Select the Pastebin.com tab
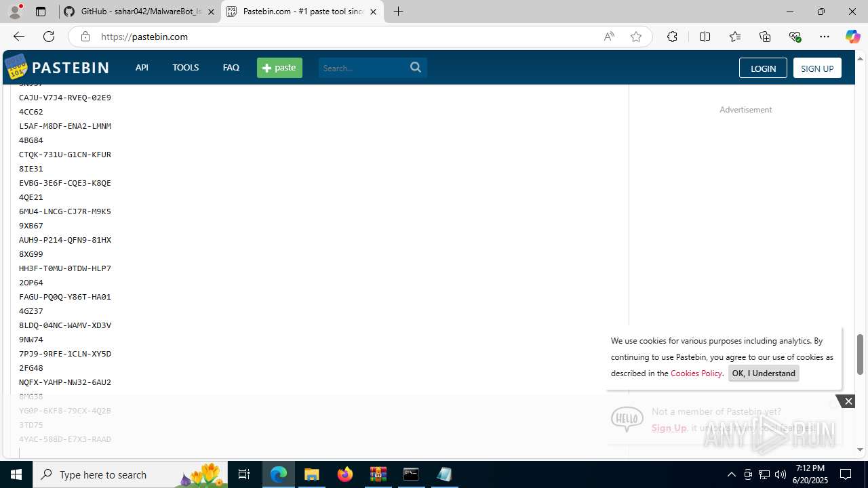 [x=302, y=12]
